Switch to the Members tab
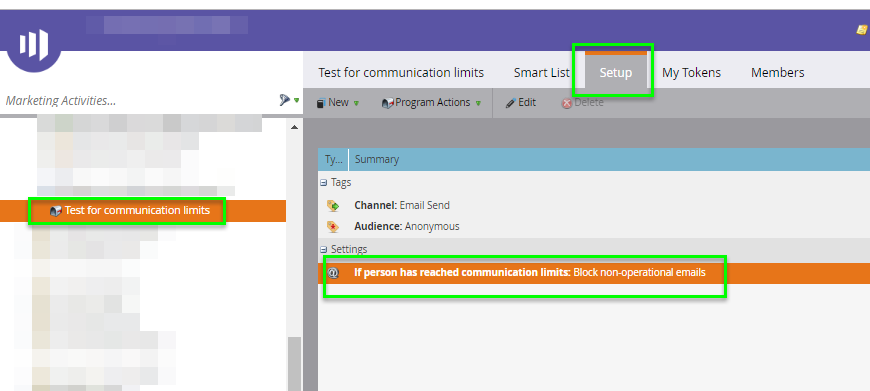870x391 pixels. tap(777, 73)
